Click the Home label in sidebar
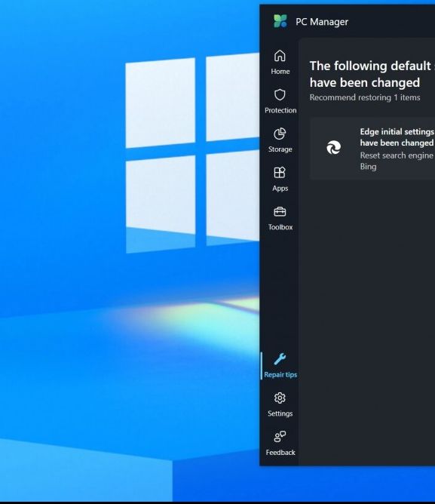Screen dimensions: 435x504 tap(280, 72)
